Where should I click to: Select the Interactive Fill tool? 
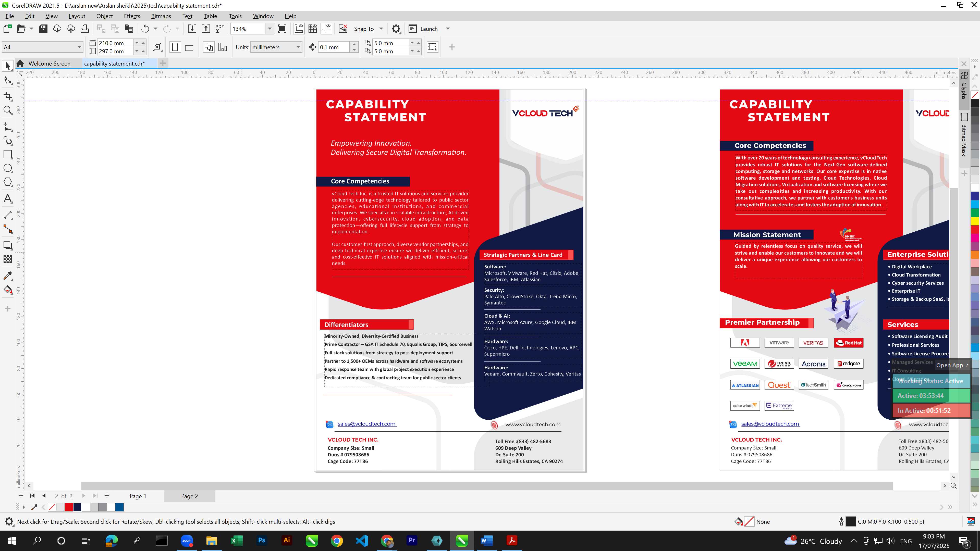tap(8, 290)
